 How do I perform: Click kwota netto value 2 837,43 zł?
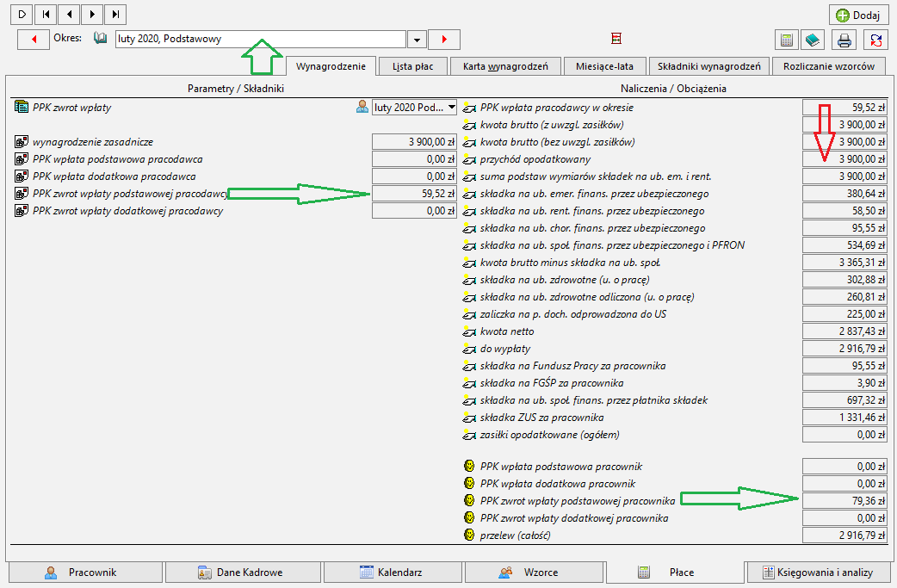coord(844,331)
